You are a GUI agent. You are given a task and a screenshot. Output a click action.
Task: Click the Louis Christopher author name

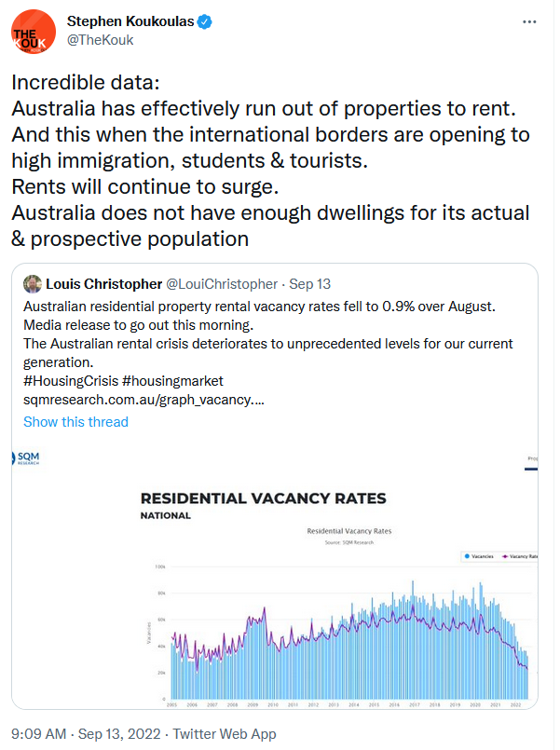click(103, 284)
